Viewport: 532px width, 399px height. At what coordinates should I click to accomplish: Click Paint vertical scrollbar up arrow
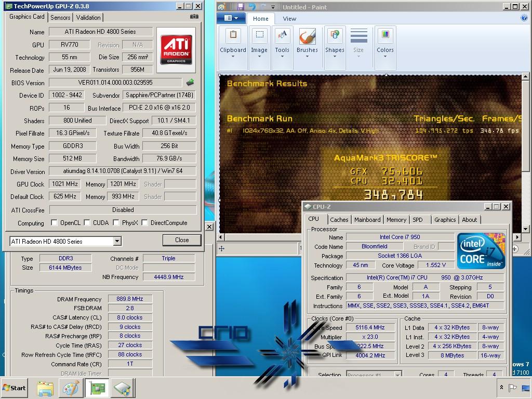point(525,76)
